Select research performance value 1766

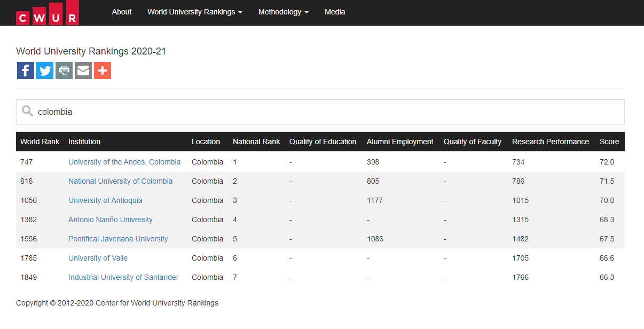click(520, 277)
